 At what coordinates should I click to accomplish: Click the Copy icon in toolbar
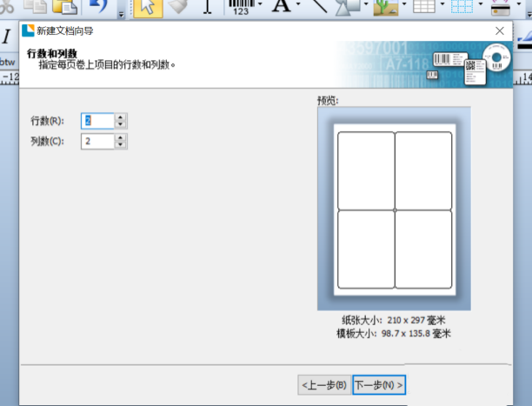pyautogui.click(x=35, y=6)
